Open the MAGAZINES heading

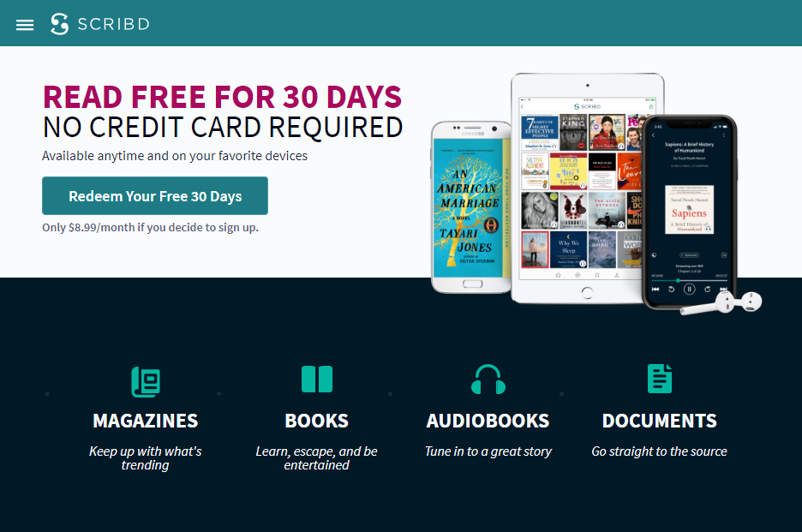pos(146,421)
